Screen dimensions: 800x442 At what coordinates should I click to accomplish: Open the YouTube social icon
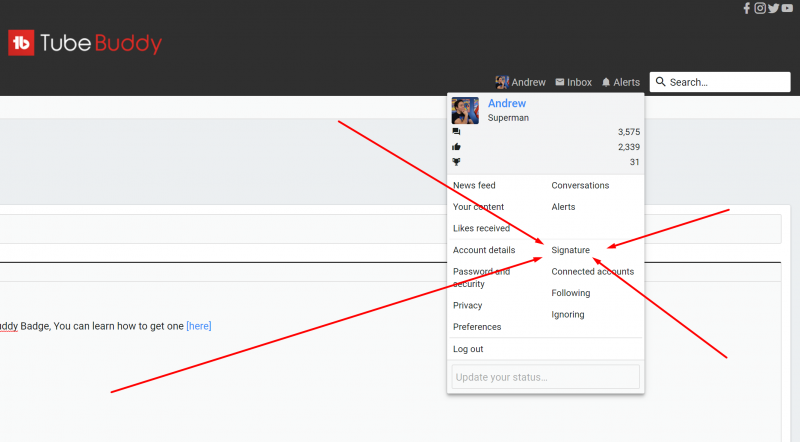(x=787, y=8)
